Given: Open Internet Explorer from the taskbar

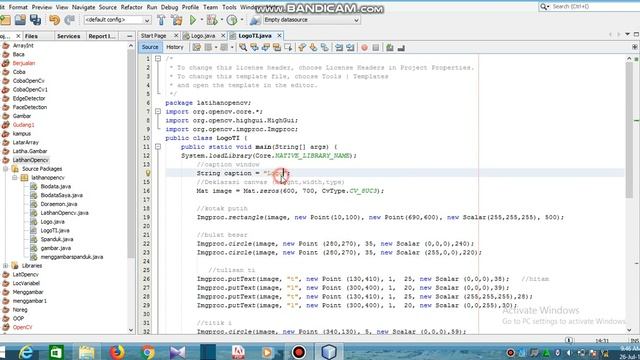Looking at the screenshot, I should point(26,352).
